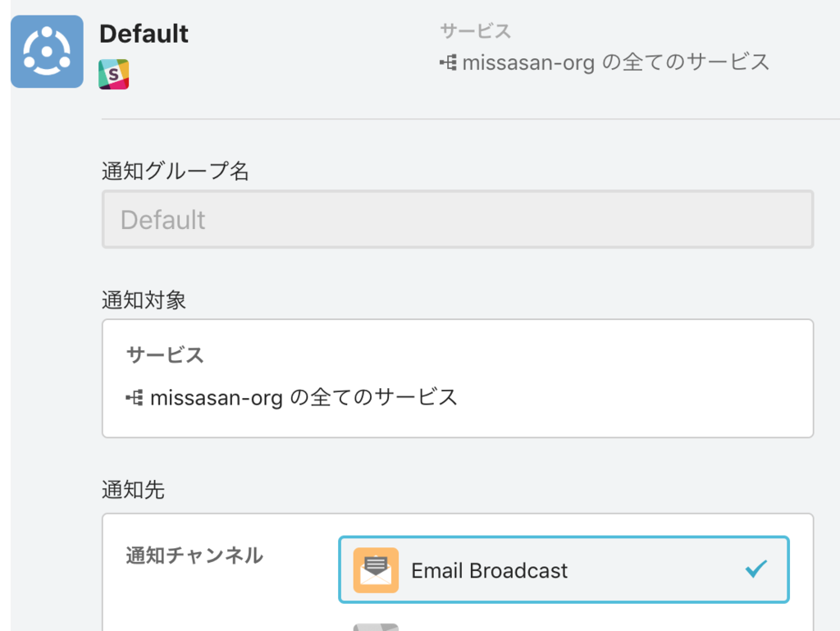Click the Email Broadcast text label
The image size is (840, 631).
click(489, 570)
